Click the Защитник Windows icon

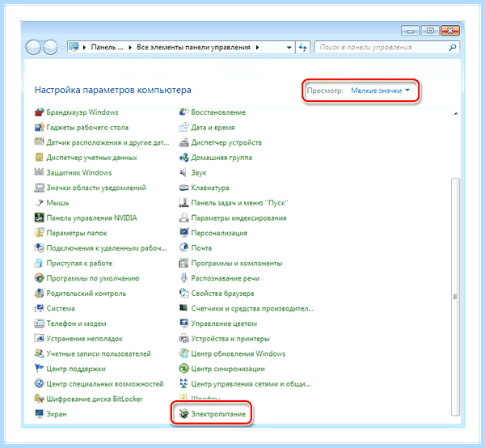[x=39, y=172]
